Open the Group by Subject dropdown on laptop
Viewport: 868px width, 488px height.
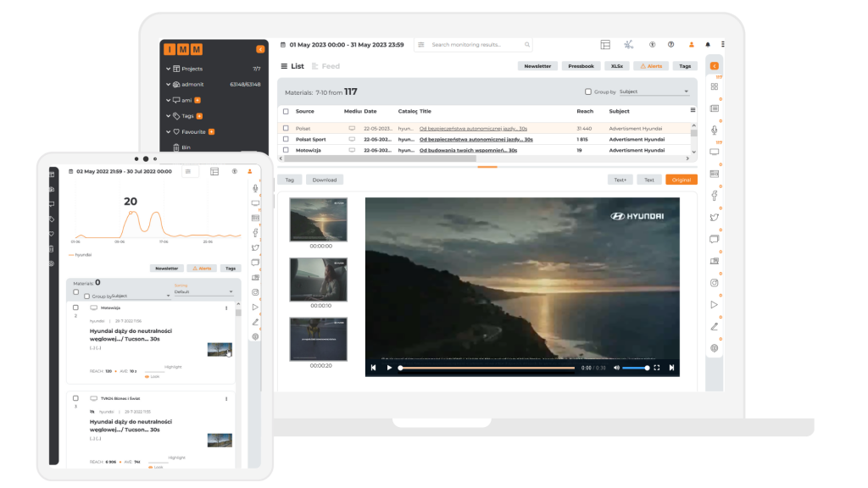point(654,91)
